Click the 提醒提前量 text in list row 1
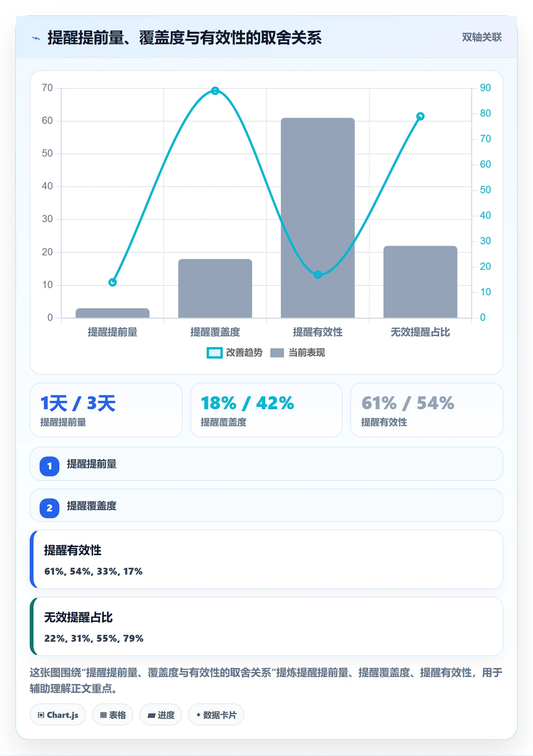The image size is (533, 756). (92, 464)
